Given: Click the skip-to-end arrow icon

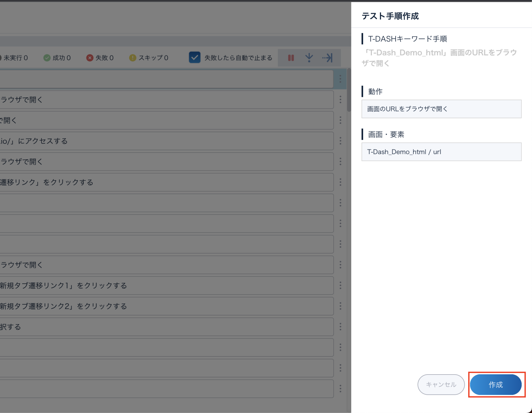Looking at the screenshot, I should (328, 58).
